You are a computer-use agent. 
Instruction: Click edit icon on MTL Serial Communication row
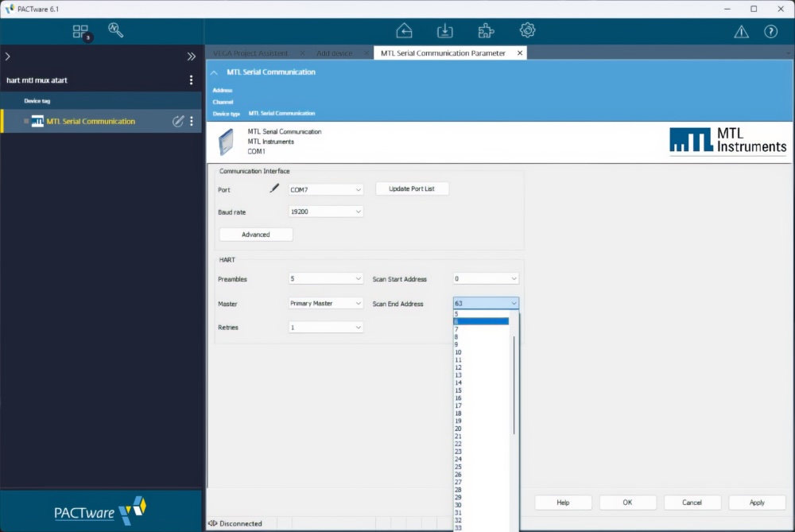click(x=177, y=121)
